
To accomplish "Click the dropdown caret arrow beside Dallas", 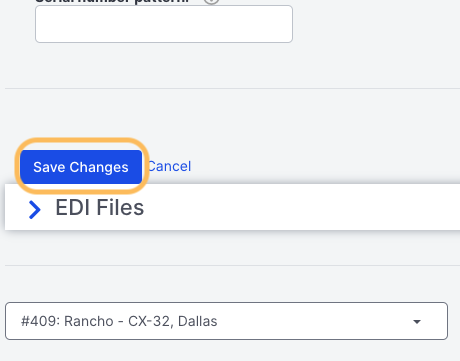I will coord(417,322).
